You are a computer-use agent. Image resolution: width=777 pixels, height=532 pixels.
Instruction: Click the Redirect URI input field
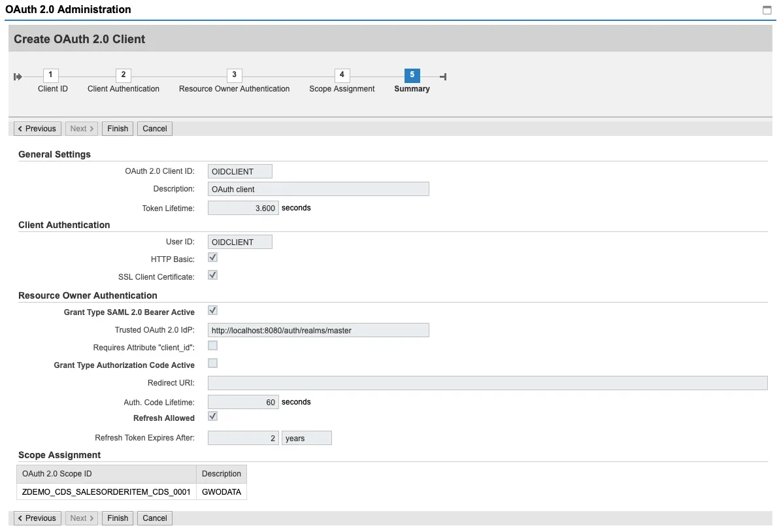487,383
